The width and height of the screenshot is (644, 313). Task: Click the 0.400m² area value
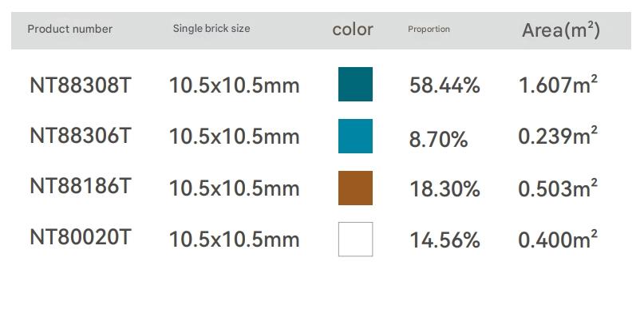(x=558, y=240)
